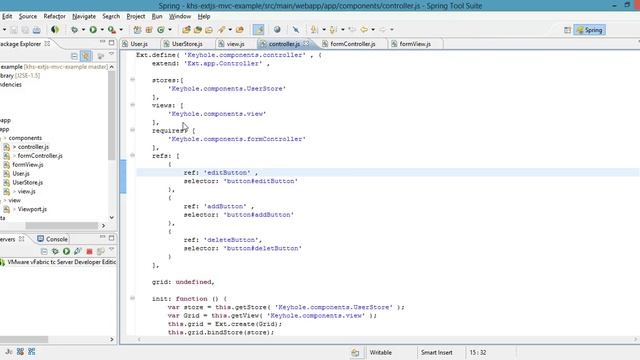Open Package Explorer view menu triangle
Screen dimensions: 640x360
111,54
